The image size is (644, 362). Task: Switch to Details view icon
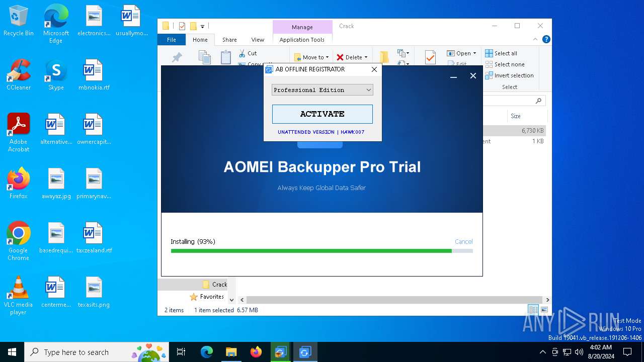[x=533, y=310]
